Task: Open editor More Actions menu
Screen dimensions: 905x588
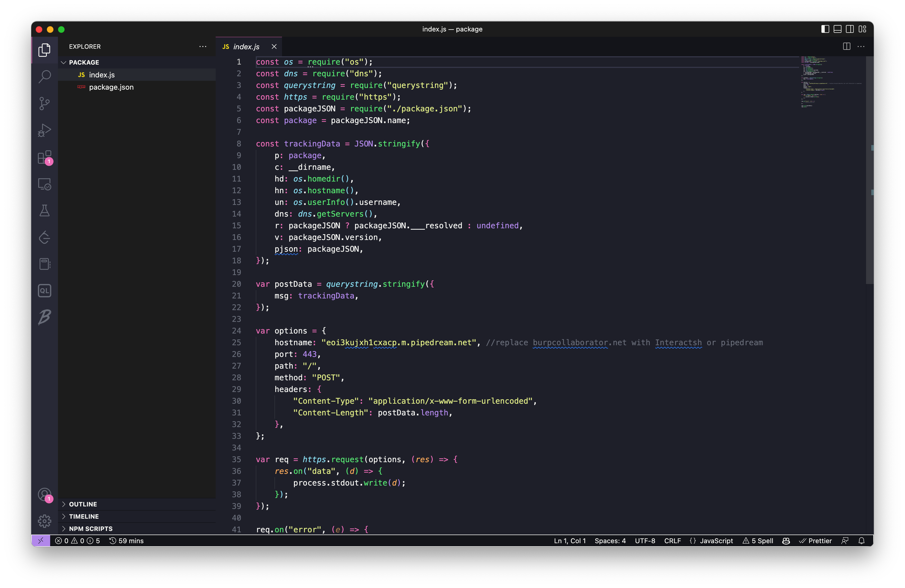Action: pyautogui.click(x=861, y=46)
